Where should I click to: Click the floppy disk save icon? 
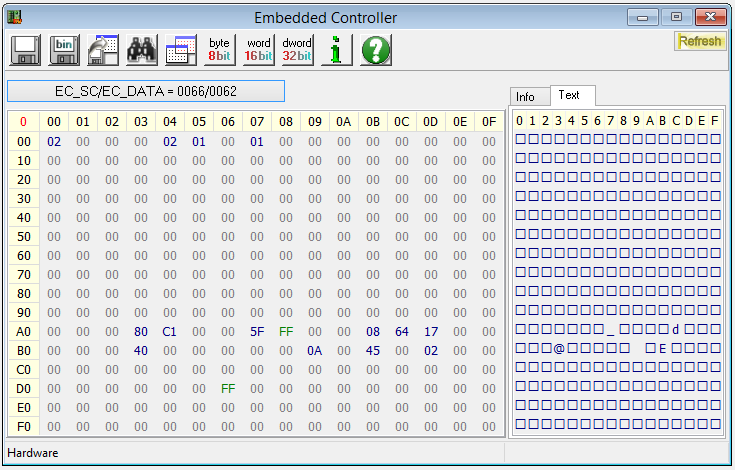click(24, 50)
